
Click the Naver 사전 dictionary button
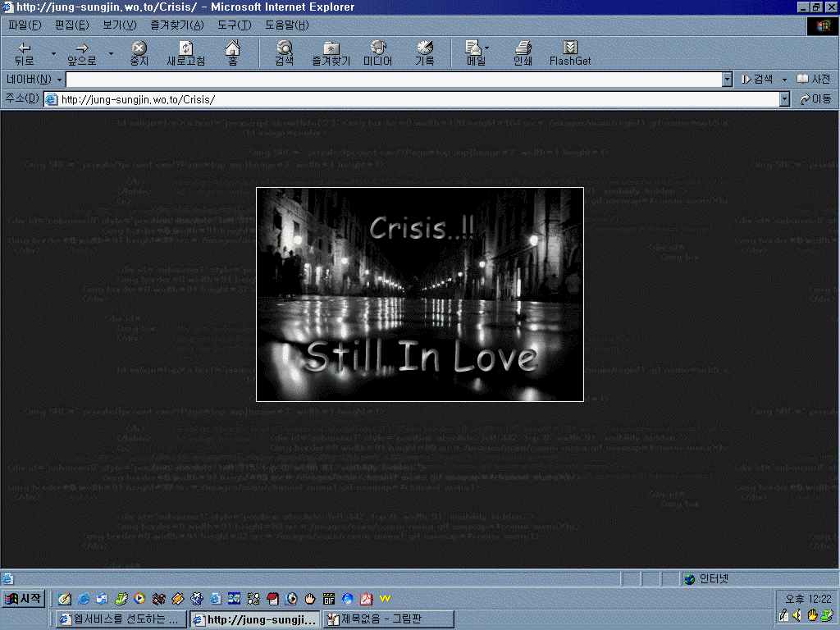(814, 80)
